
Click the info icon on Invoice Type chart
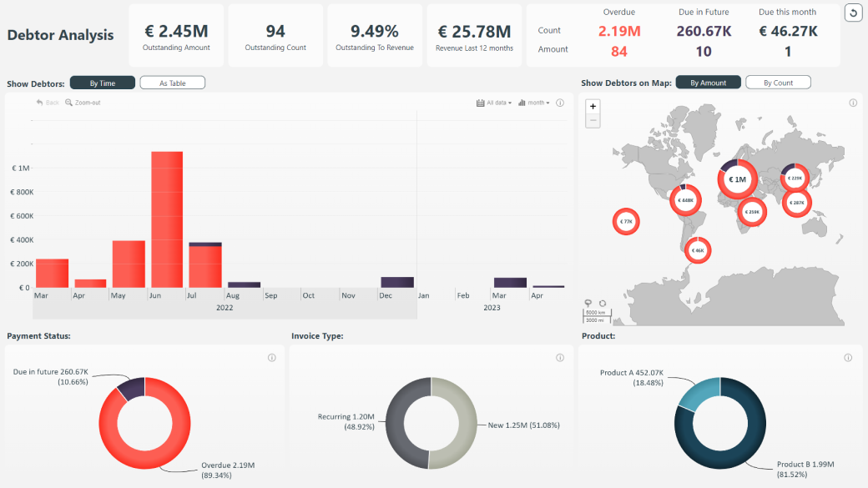click(x=558, y=358)
